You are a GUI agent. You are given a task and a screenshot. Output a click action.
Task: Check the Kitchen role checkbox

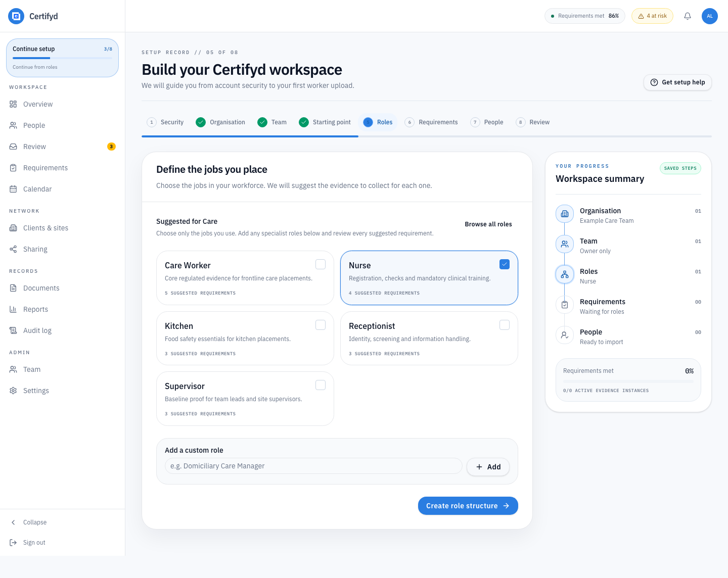321,325
